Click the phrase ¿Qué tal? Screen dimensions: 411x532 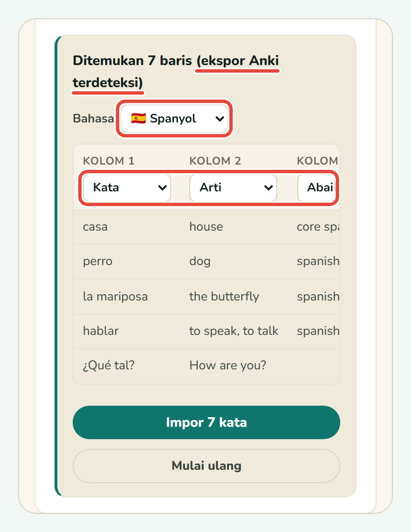(x=109, y=366)
